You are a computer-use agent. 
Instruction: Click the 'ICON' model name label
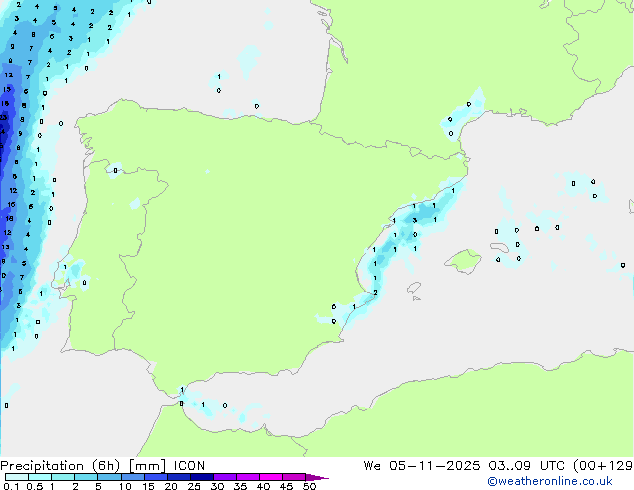pyautogui.click(x=189, y=466)
